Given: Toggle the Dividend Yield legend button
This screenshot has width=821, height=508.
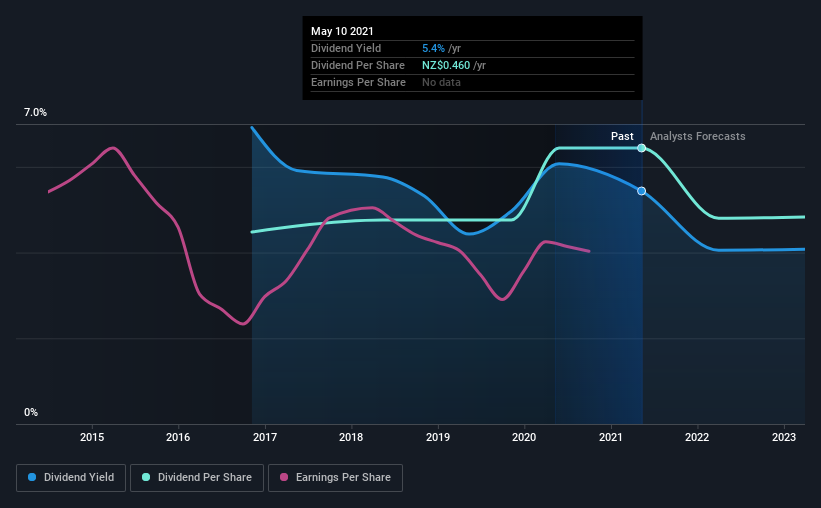Looking at the screenshot, I should tap(71, 478).
